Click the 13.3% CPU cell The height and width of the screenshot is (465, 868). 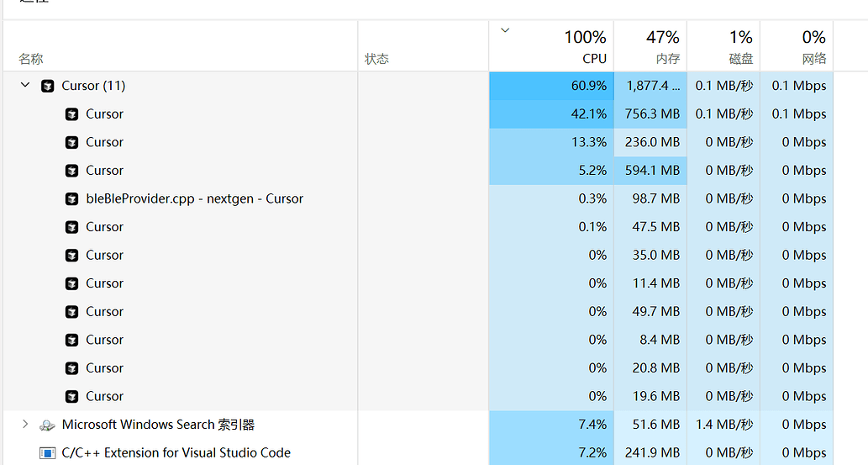point(551,142)
